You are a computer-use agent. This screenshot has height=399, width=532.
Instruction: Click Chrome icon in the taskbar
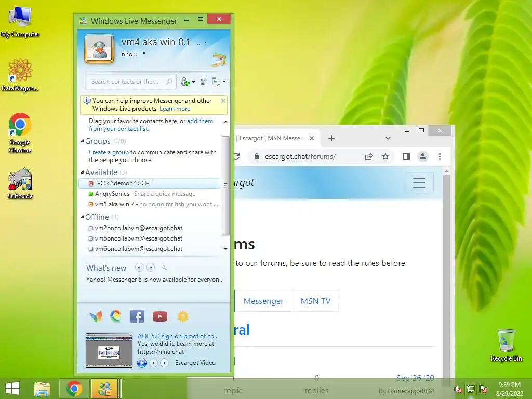74,389
